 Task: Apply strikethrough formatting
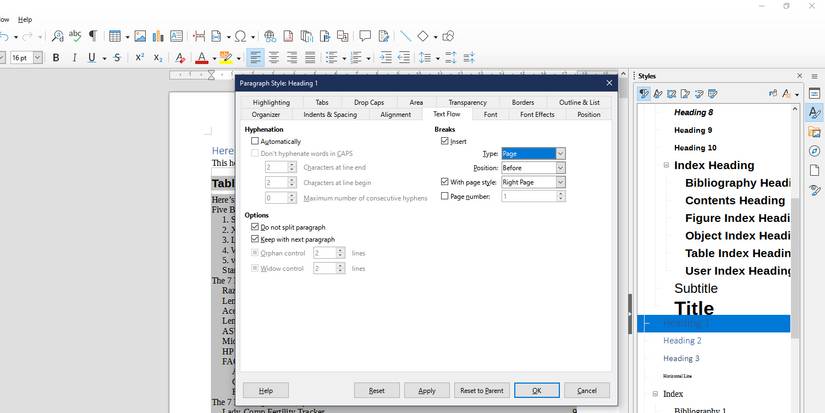pos(117,58)
